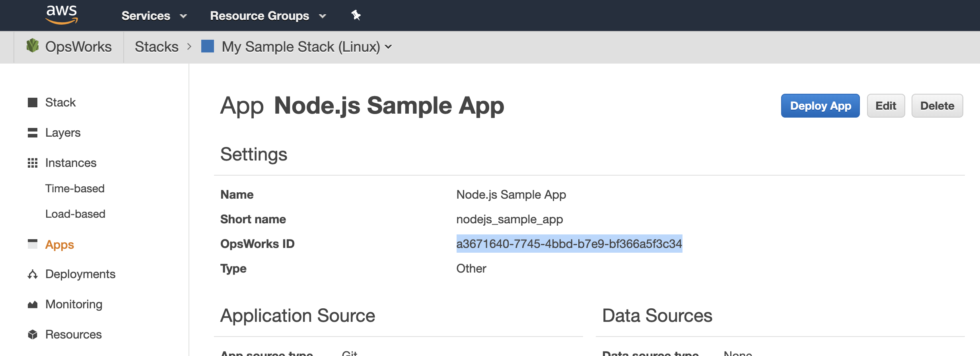Open the Services dropdown menu

tap(154, 16)
